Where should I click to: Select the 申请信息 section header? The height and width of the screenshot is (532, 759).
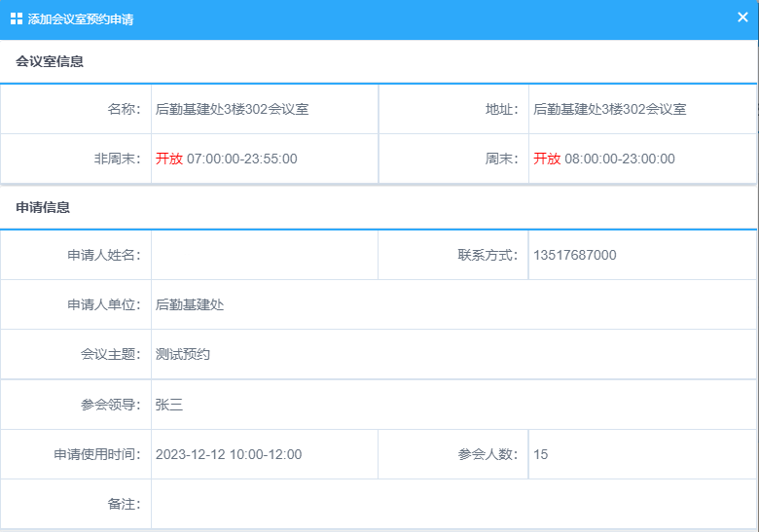click(x=43, y=207)
